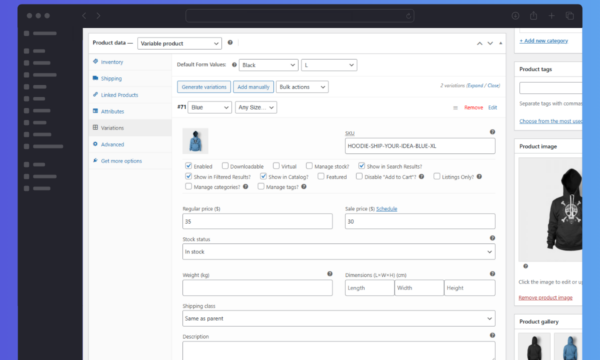Click the browser back arrow

pos(84,16)
